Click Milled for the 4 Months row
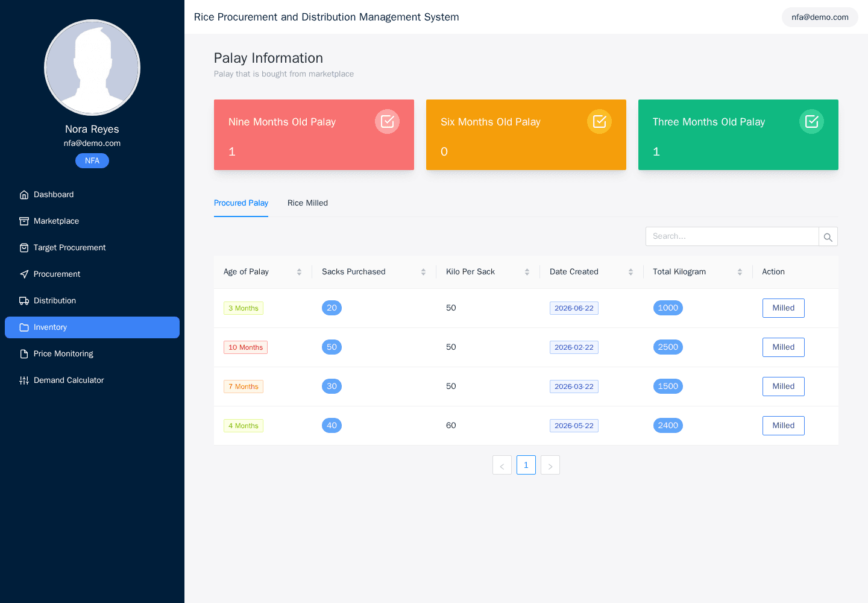 tap(784, 426)
